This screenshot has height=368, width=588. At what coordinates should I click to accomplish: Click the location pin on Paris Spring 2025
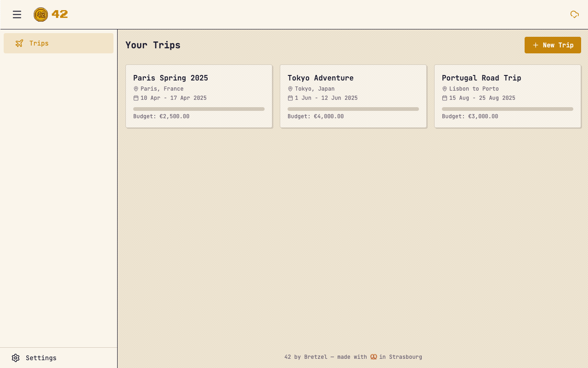tap(136, 88)
